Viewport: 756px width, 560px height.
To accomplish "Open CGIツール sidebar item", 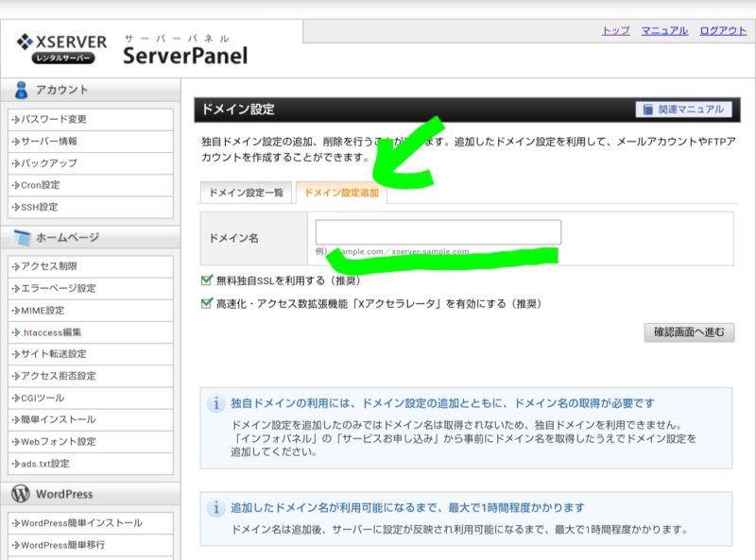I will [x=91, y=399].
